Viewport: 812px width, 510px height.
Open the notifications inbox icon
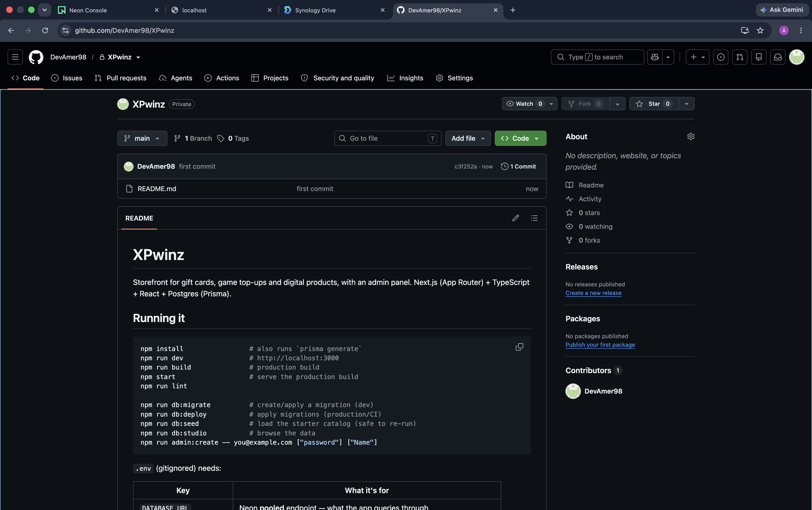[778, 57]
